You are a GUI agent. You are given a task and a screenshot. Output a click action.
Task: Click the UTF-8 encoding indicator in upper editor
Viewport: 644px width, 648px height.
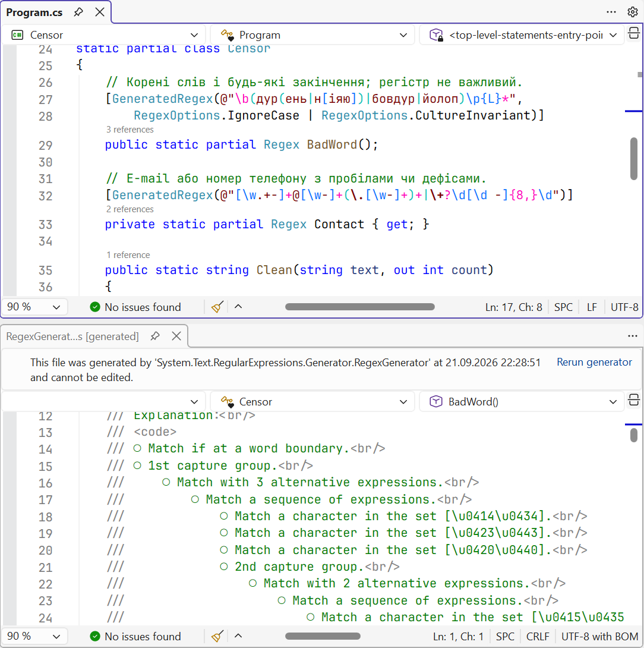tap(624, 307)
